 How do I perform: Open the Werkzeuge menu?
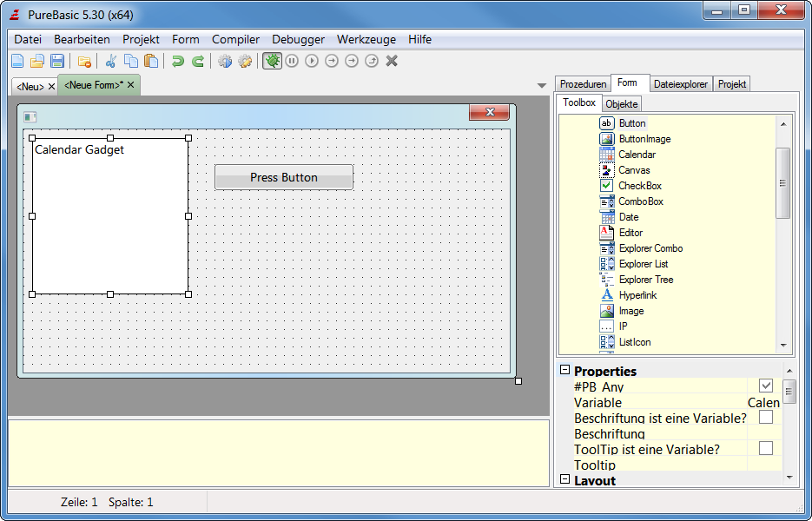pos(366,39)
